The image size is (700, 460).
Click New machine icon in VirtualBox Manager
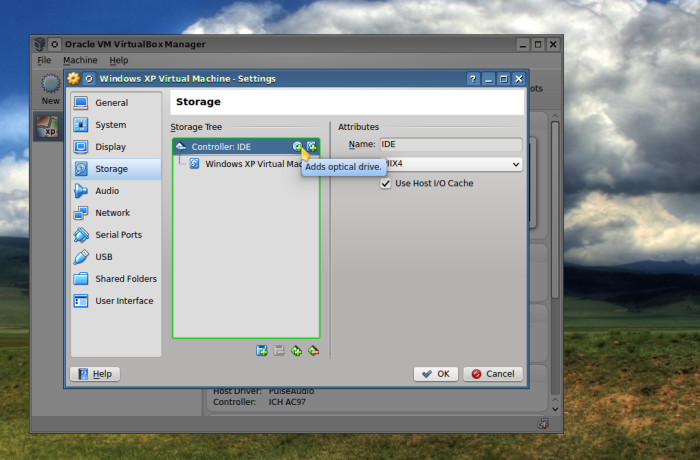[x=50, y=89]
